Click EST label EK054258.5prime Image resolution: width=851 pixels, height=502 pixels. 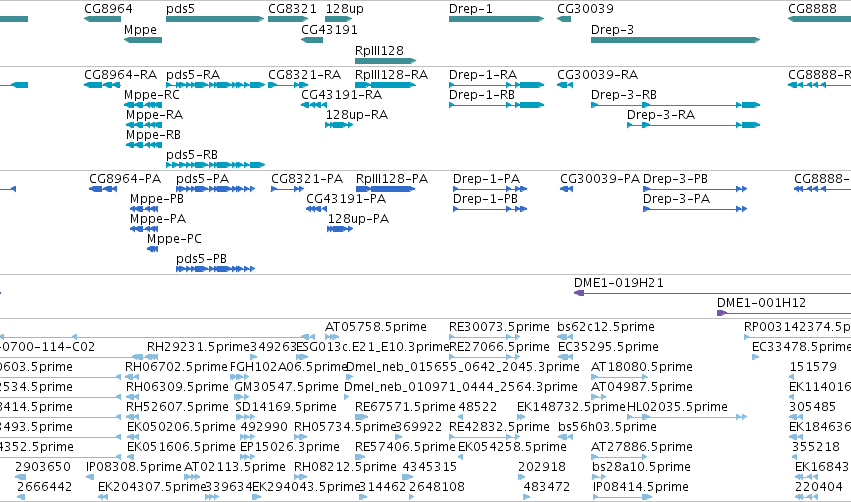pyautogui.click(x=512, y=448)
